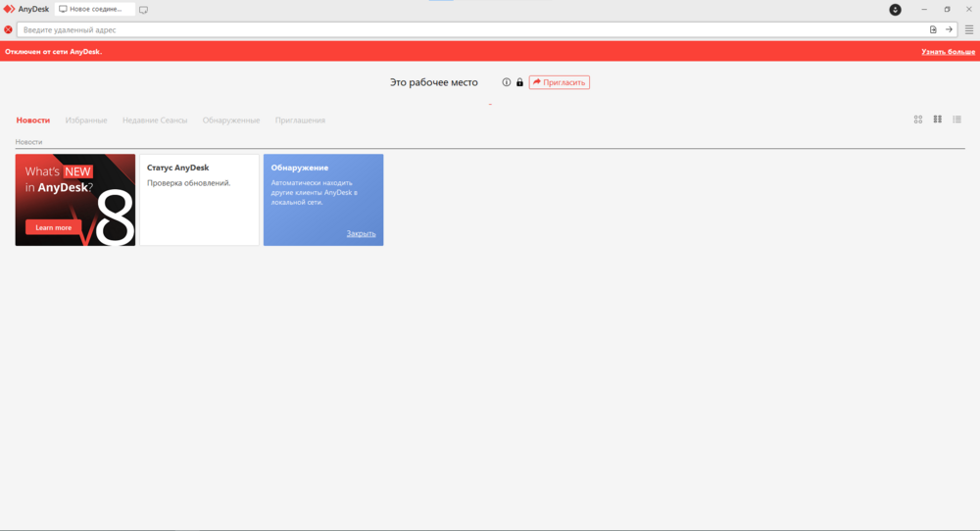Select the Статус AnyDesk card
The height and width of the screenshot is (531, 980).
click(199, 200)
